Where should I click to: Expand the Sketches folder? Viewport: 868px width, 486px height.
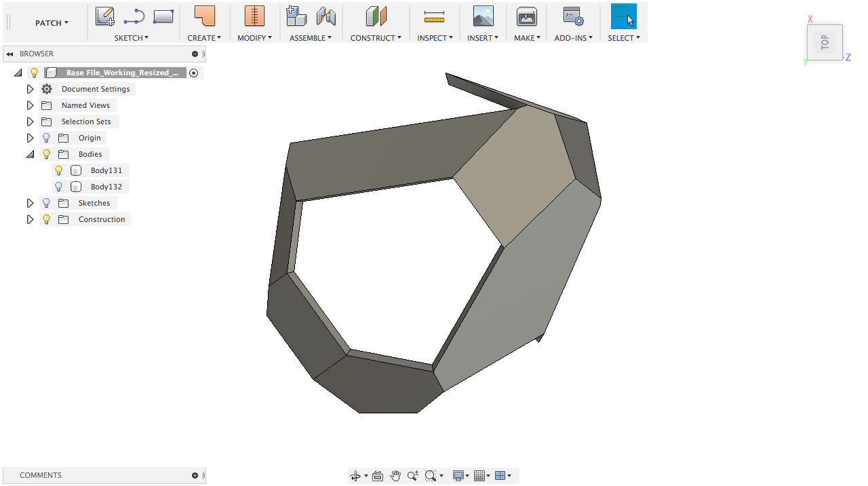tap(30, 203)
